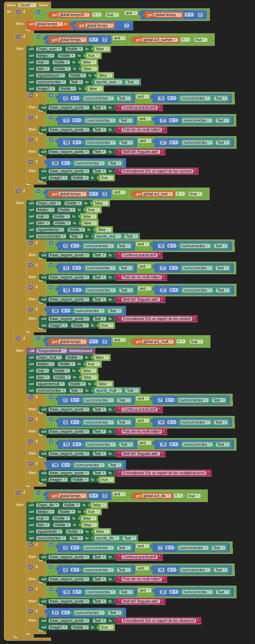
Task: Click gear icon on act_div if block
Action: (x=18, y=493)
